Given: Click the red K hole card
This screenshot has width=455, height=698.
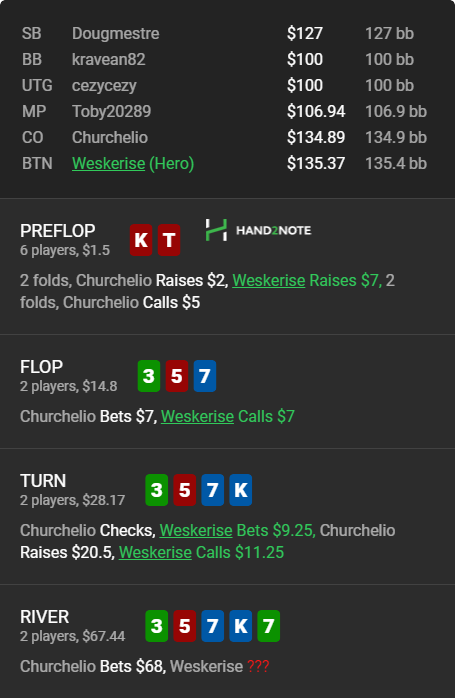Looking at the screenshot, I should click(x=141, y=240).
